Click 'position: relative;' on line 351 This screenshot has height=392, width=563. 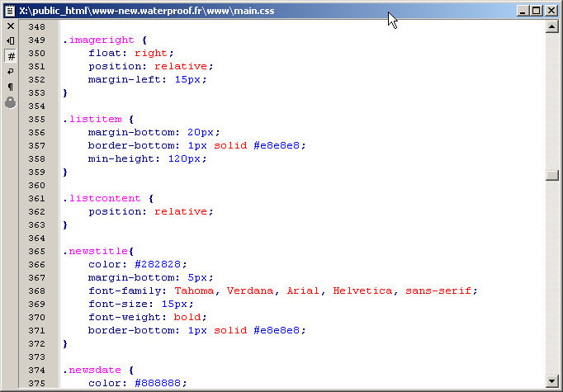pos(151,66)
